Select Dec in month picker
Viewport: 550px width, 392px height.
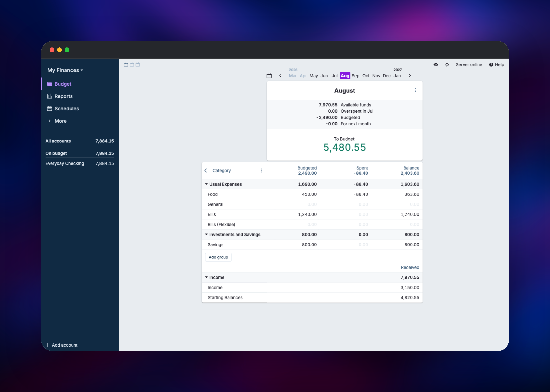point(386,76)
